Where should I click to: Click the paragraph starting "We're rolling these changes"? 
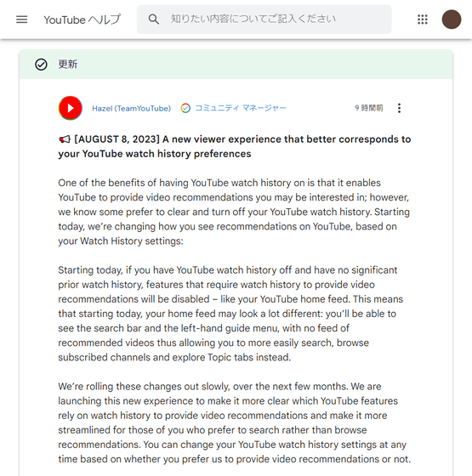pos(235,422)
